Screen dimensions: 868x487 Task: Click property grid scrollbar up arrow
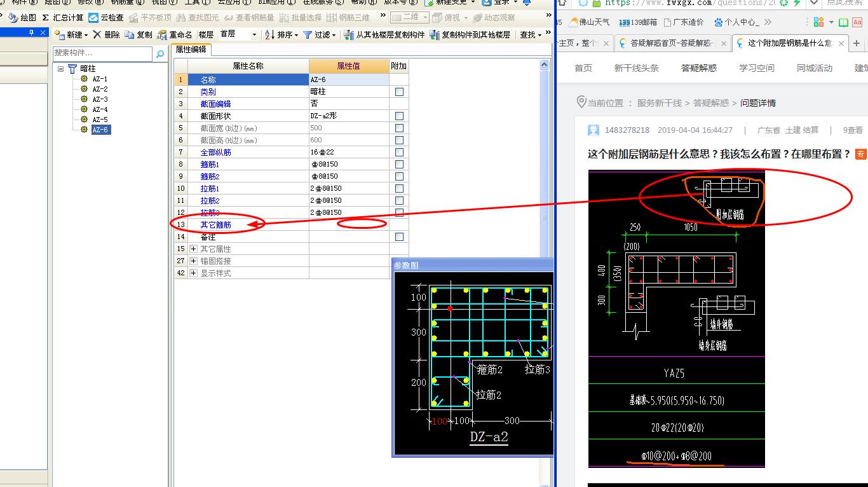coord(544,64)
